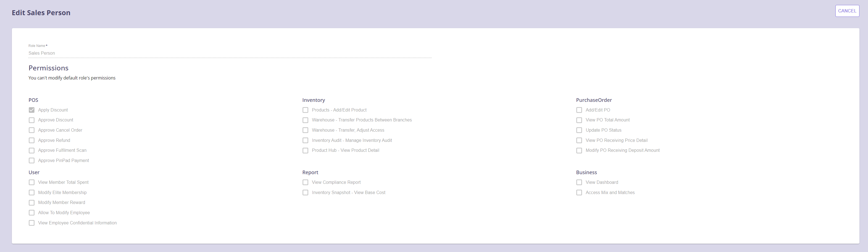Uncheck the Apply Discount checkbox
Screen dimensions: 868x252
pyautogui.click(x=32, y=110)
